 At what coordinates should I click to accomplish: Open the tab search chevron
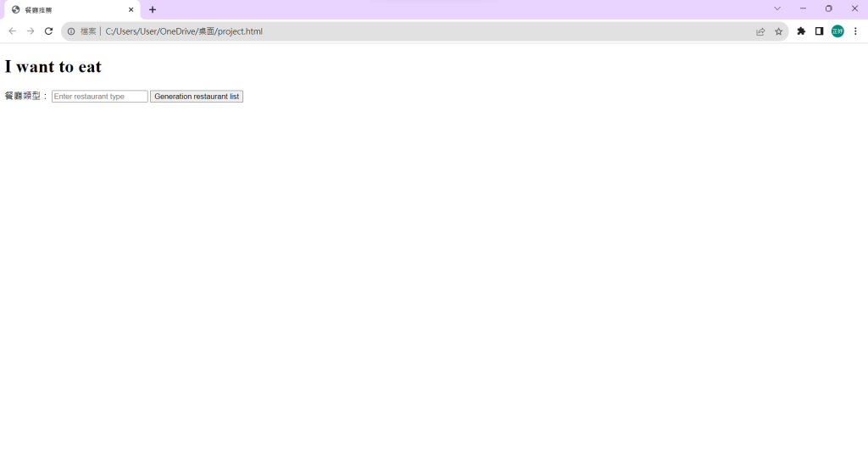coord(777,8)
